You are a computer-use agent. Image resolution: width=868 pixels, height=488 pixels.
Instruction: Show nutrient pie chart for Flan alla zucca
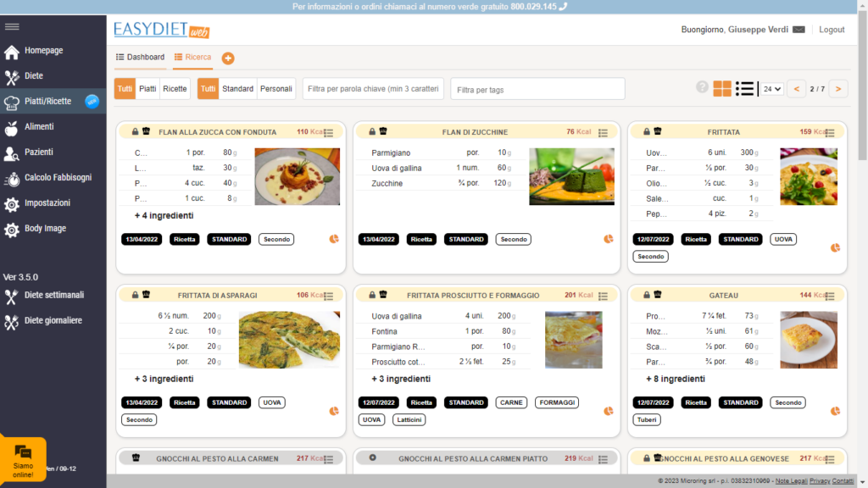click(x=334, y=239)
